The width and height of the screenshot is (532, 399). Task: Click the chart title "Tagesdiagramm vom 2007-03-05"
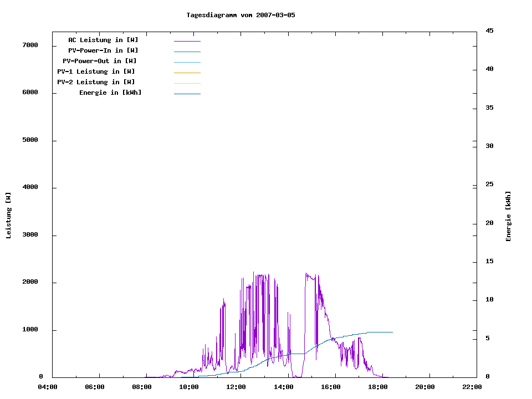241,15
